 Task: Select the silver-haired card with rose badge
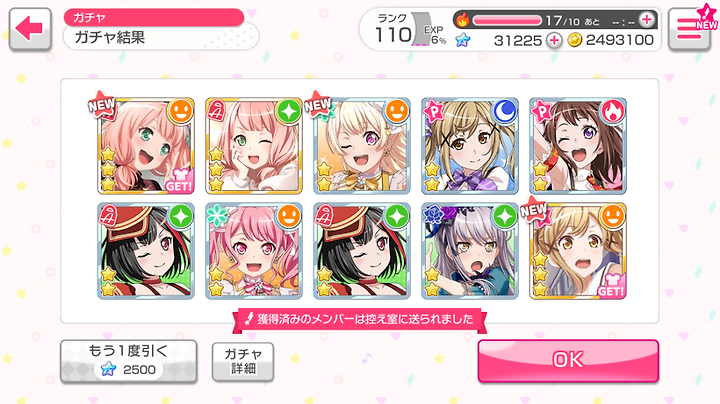(470, 251)
